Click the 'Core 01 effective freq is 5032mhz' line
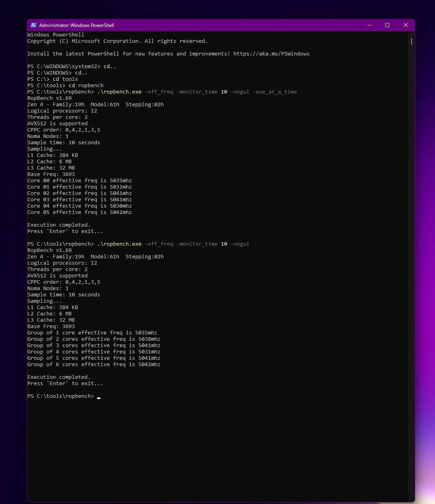 (80, 187)
